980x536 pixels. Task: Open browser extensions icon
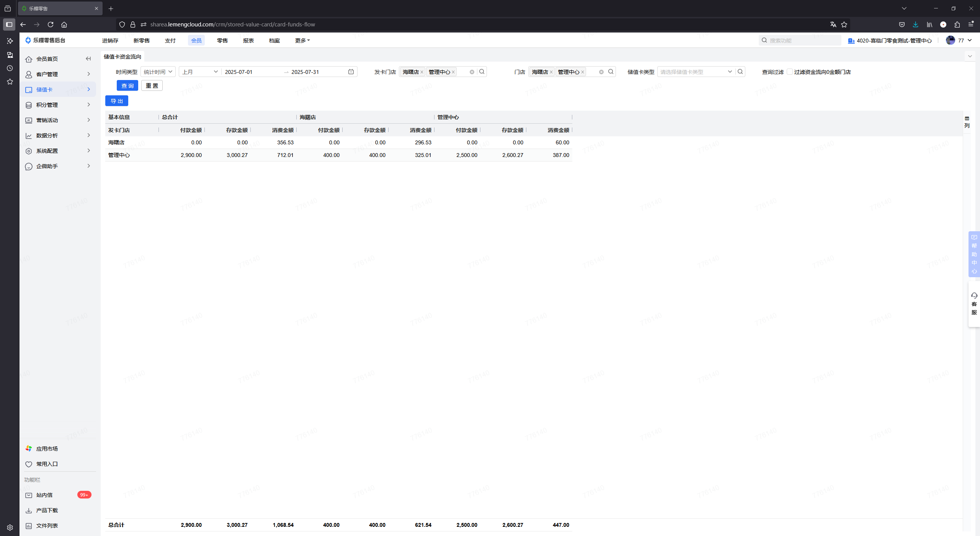(x=957, y=25)
